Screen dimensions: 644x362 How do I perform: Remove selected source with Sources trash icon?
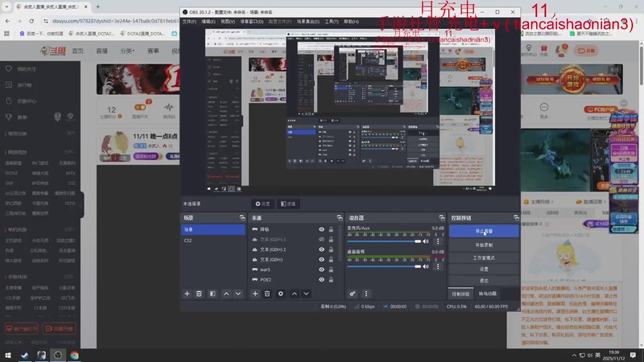click(267, 294)
